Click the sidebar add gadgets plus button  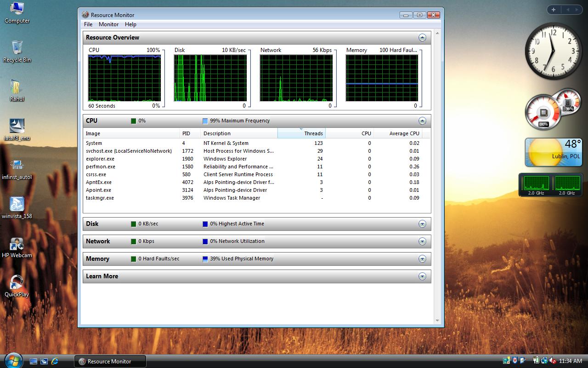[554, 9]
